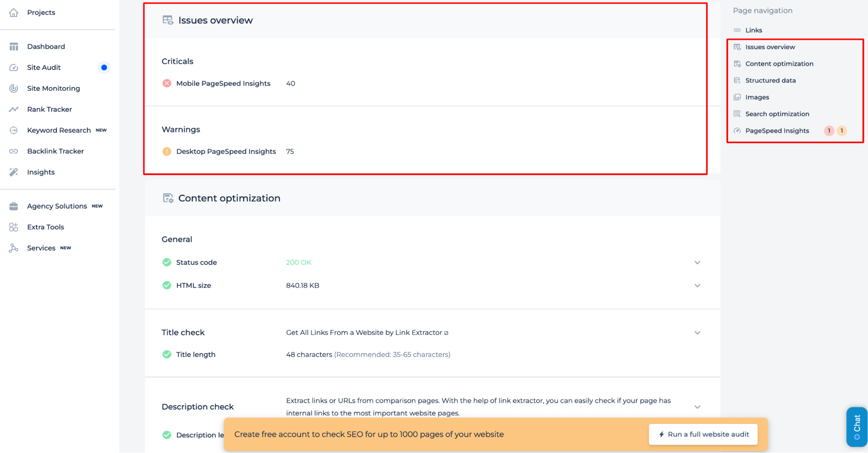Expand the Status code row chevron

(x=697, y=262)
